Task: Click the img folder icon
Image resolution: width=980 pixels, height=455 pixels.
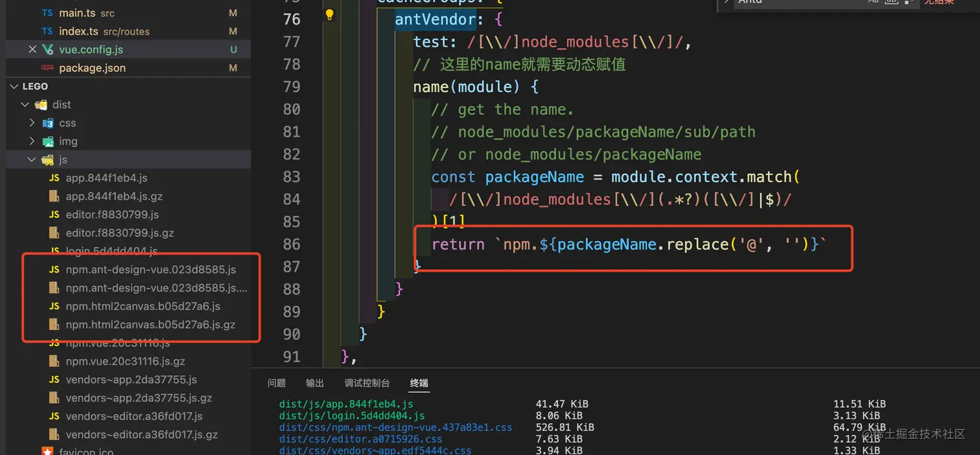Action: click(x=48, y=141)
